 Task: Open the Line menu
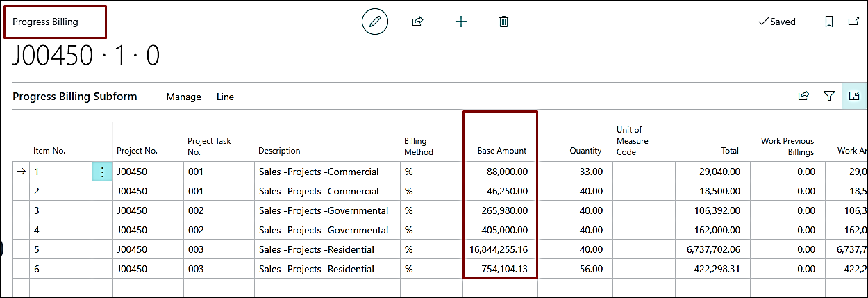point(225,97)
